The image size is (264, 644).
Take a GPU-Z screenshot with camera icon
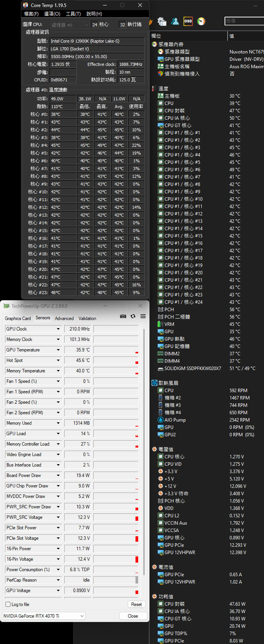click(123, 316)
